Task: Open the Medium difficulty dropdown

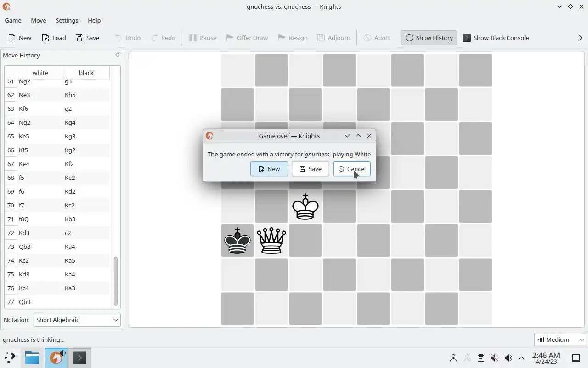Action: tap(560, 339)
